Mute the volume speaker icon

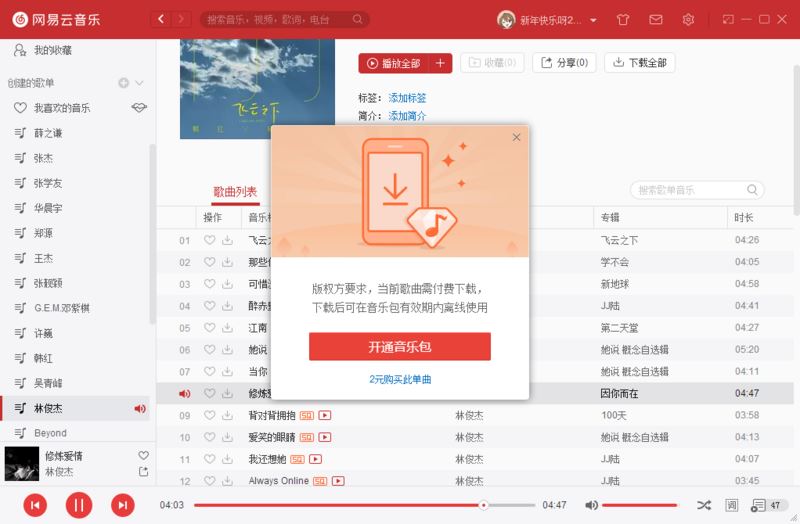(591, 505)
